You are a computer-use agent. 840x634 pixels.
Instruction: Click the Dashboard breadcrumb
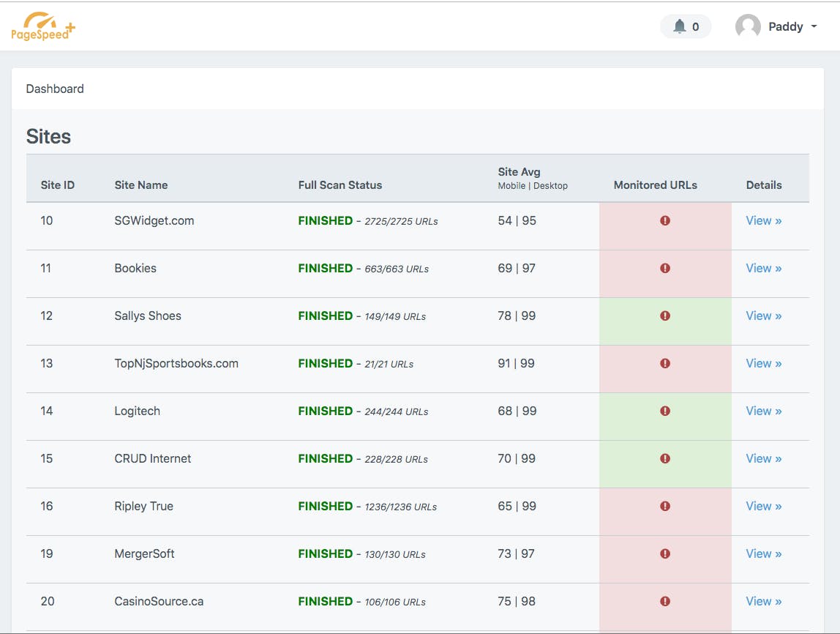coord(55,89)
